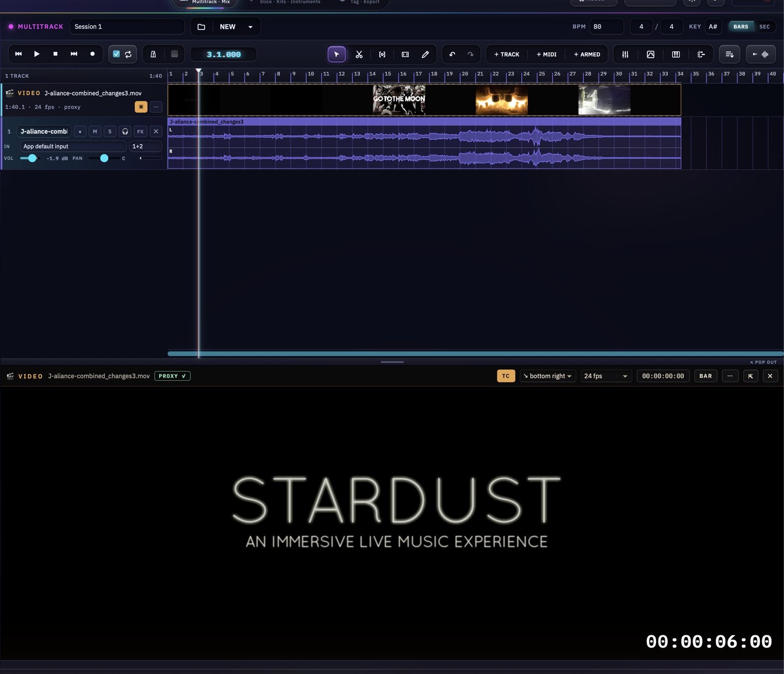Jump to session start with rewind button
784x674 pixels.
19,54
